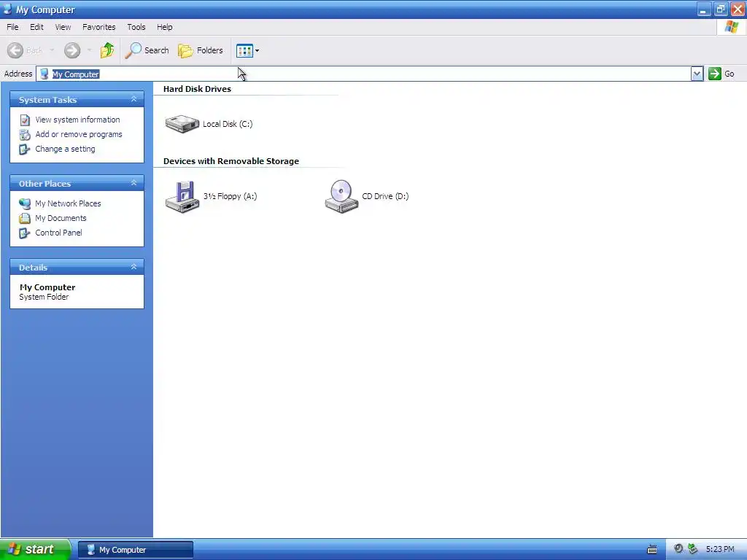Click the title bar My Computer icon

[x=7, y=9]
